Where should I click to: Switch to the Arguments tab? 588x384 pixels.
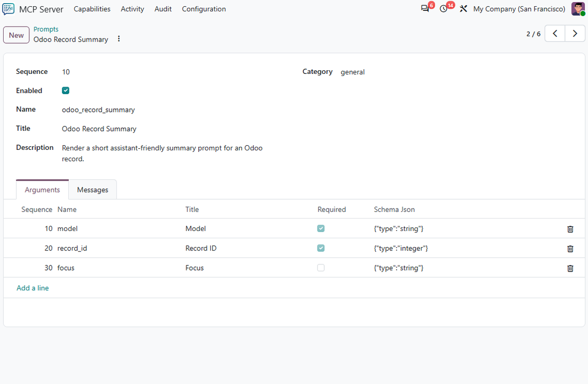pos(42,190)
